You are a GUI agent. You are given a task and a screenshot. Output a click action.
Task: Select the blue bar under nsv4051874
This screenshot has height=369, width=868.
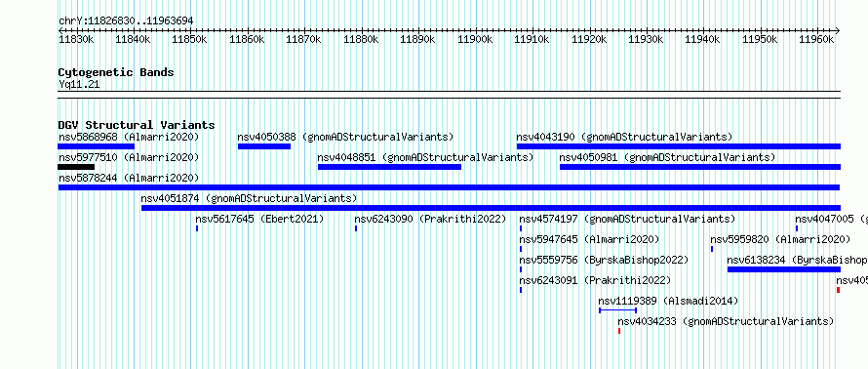491,208
